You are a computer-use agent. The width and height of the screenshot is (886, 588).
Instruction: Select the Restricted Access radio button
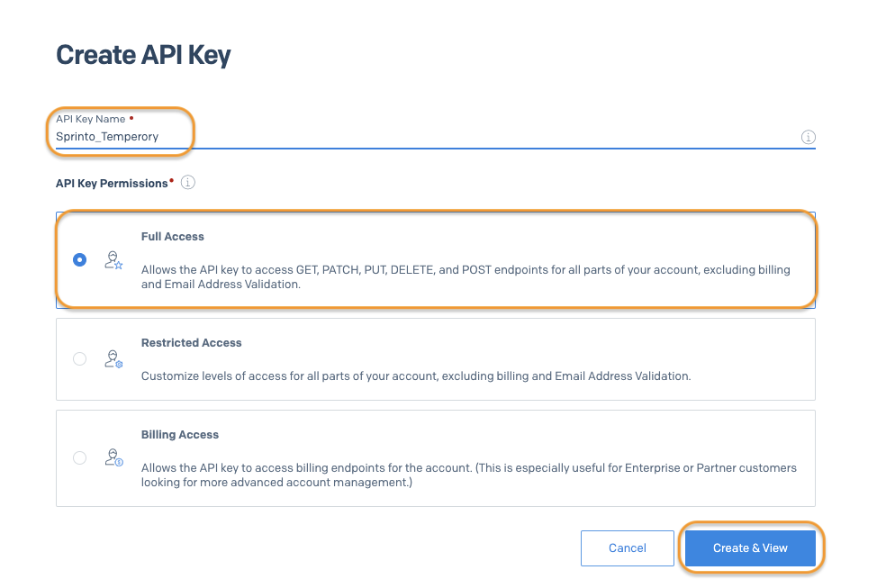click(79, 358)
